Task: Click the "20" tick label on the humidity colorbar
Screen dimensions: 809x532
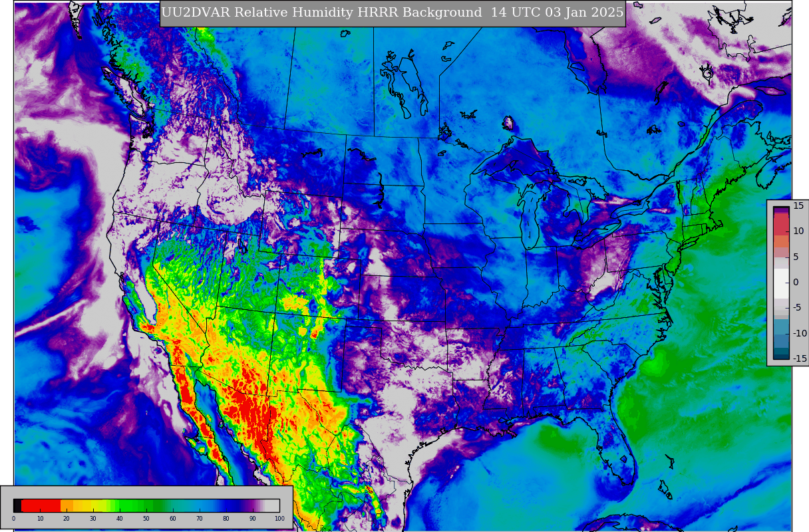Action: point(67,519)
